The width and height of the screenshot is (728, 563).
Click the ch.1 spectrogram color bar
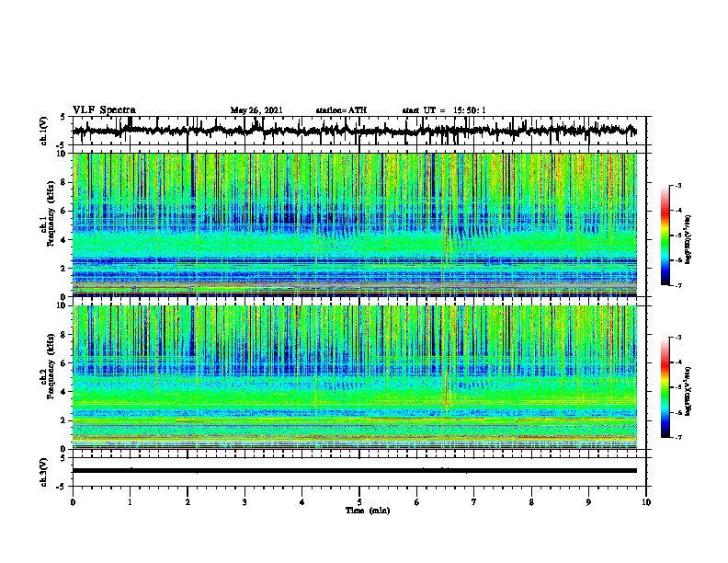pos(665,236)
